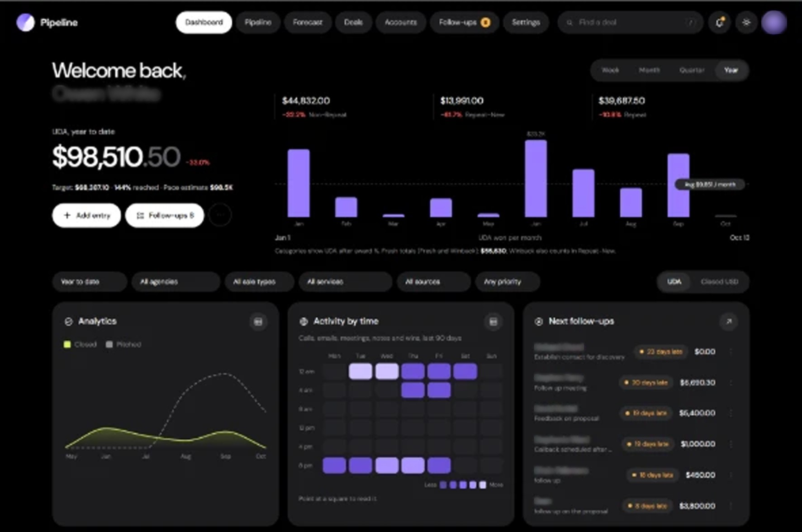This screenshot has width=802, height=532.
Task: Open the menu for the $0.00 follow-up
Action: coord(731,351)
